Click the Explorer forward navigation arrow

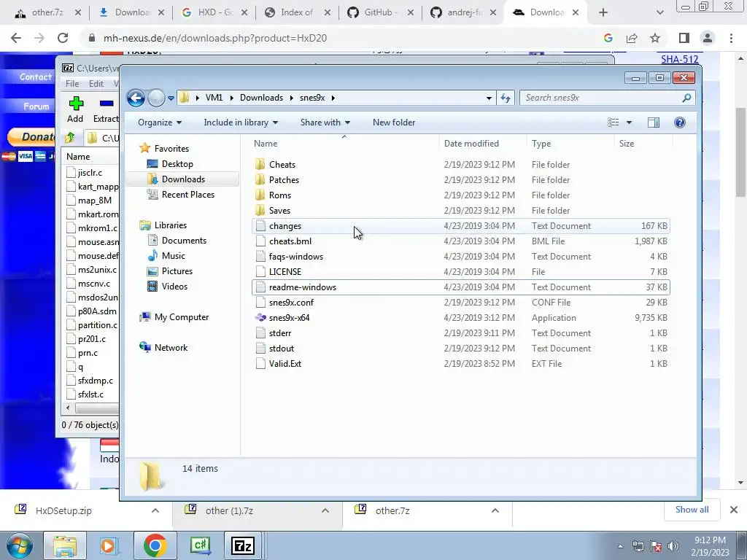(x=156, y=98)
